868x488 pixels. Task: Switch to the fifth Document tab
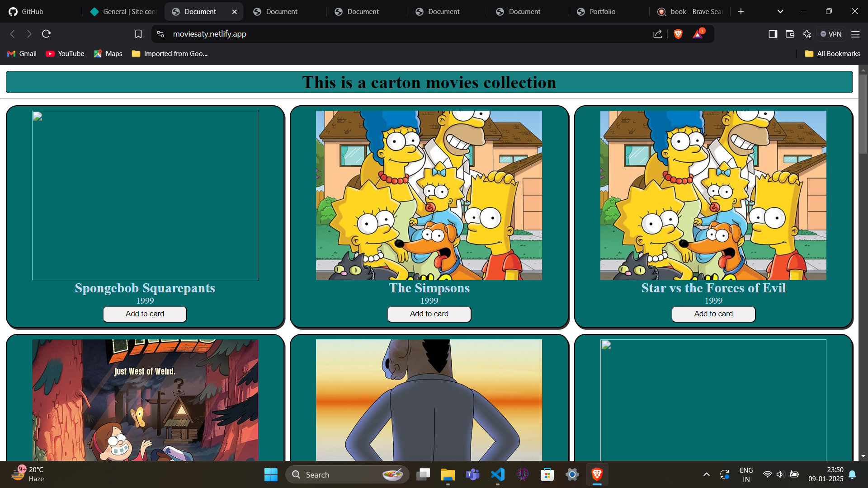[x=528, y=12]
